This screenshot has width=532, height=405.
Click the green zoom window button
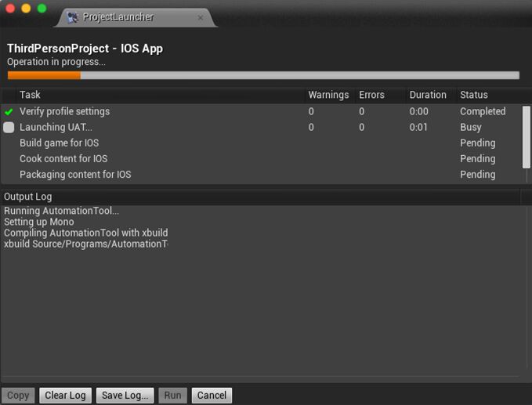click(42, 8)
